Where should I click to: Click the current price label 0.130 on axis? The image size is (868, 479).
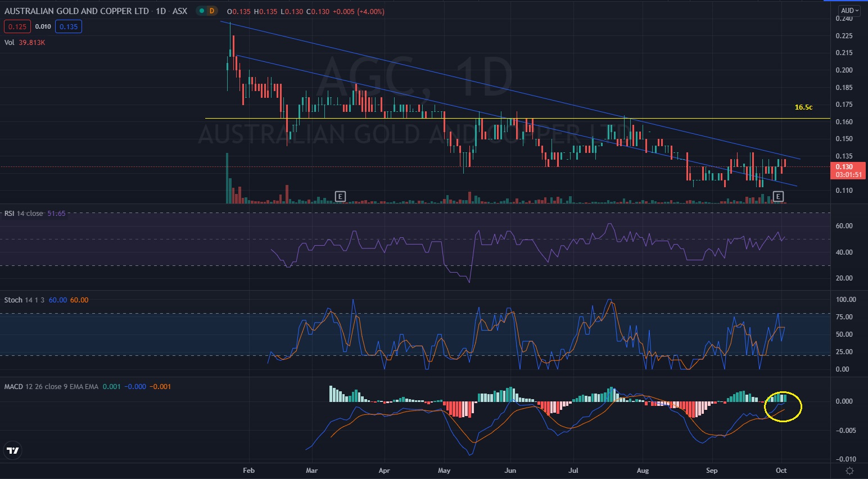pyautogui.click(x=844, y=167)
